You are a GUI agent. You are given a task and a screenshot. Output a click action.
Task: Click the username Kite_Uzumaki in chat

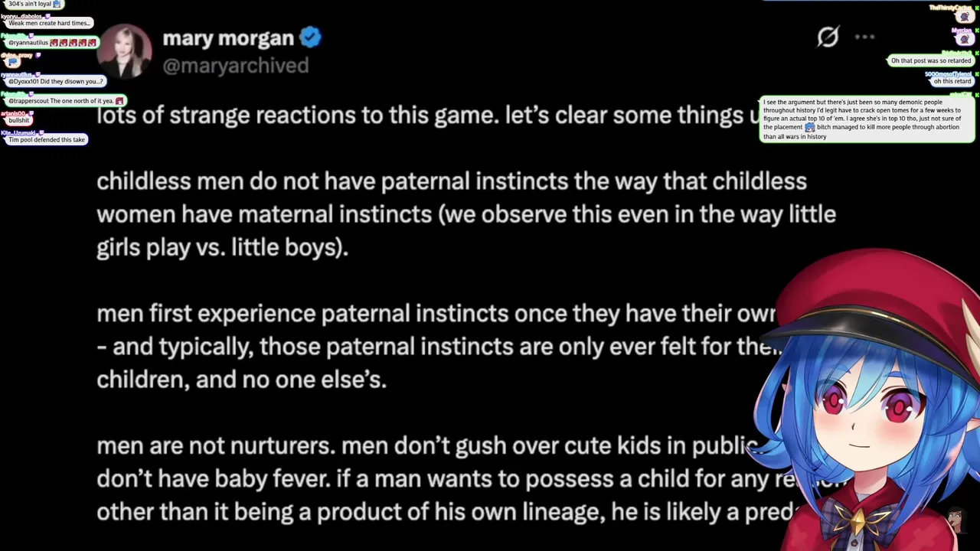point(17,132)
